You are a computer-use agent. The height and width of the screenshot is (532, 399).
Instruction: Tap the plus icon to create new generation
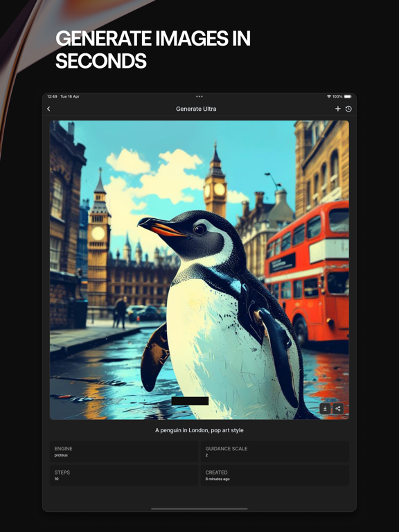point(337,109)
